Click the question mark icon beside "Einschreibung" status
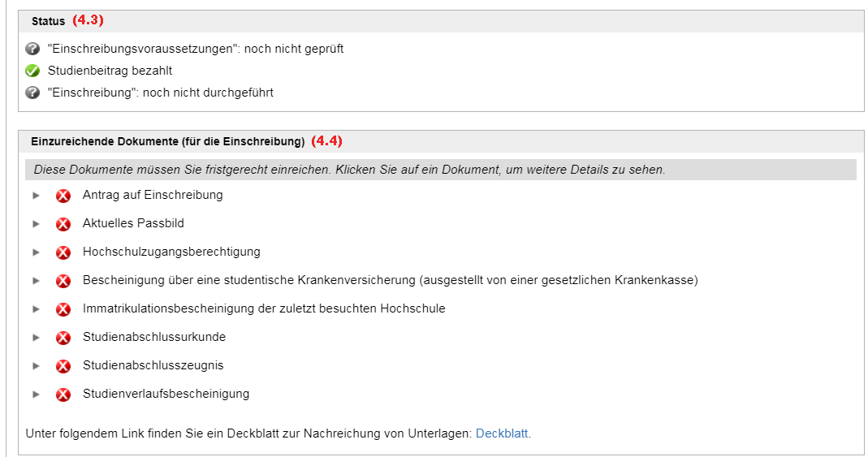The height and width of the screenshot is (457, 868). point(32,93)
